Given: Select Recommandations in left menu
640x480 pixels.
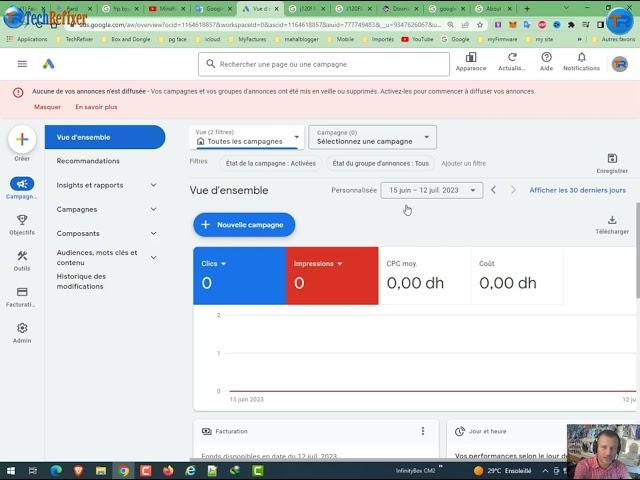Looking at the screenshot, I should pyautogui.click(x=88, y=161).
